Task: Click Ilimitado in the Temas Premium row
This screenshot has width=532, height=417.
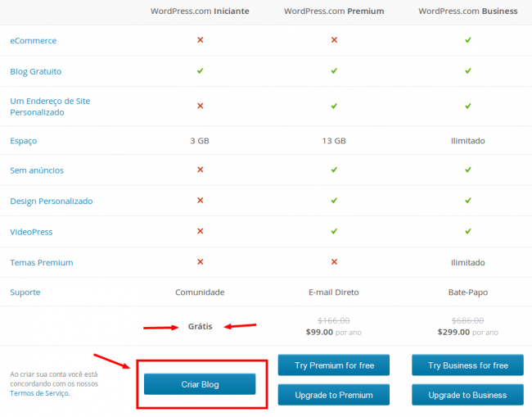Action: (468, 262)
